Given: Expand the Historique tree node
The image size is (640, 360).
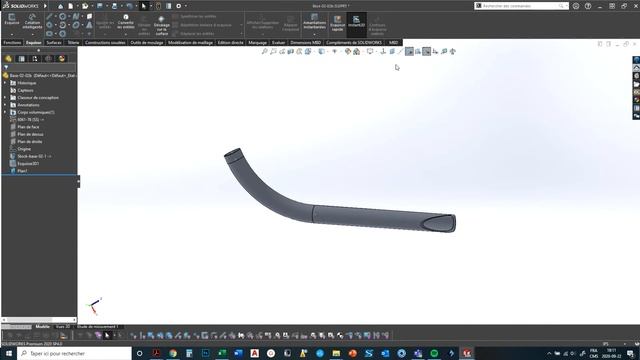Looking at the screenshot, I should pyautogui.click(x=5, y=83).
